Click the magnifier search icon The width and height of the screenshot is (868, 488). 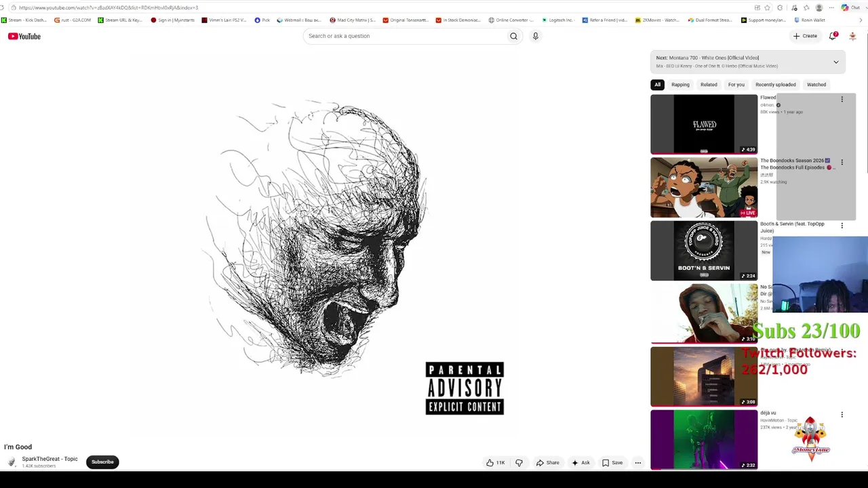coord(513,36)
